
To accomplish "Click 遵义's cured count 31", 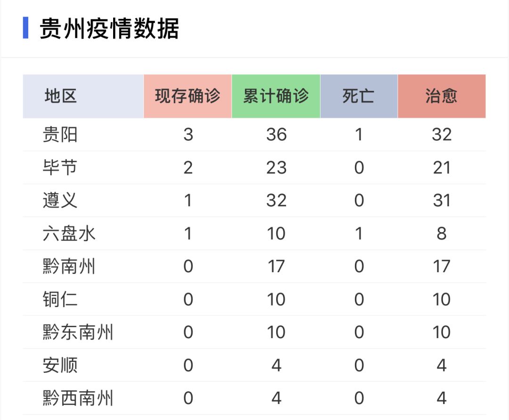I will pyautogui.click(x=442, y=201).
